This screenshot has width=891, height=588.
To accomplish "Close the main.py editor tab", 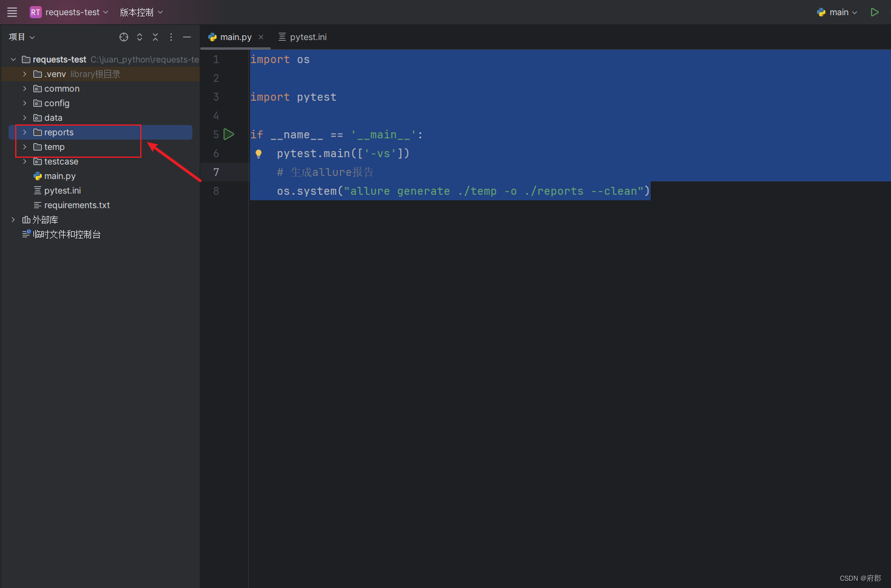I will 261,37.
